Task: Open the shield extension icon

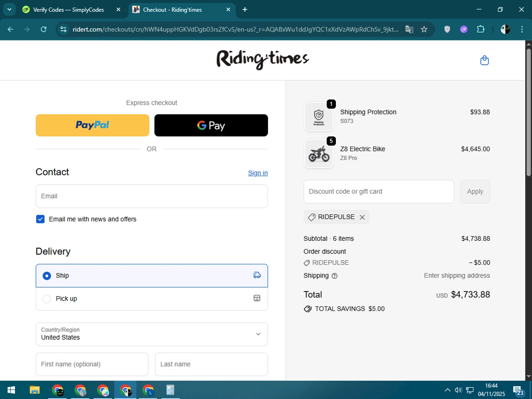Action: point(447,29)
